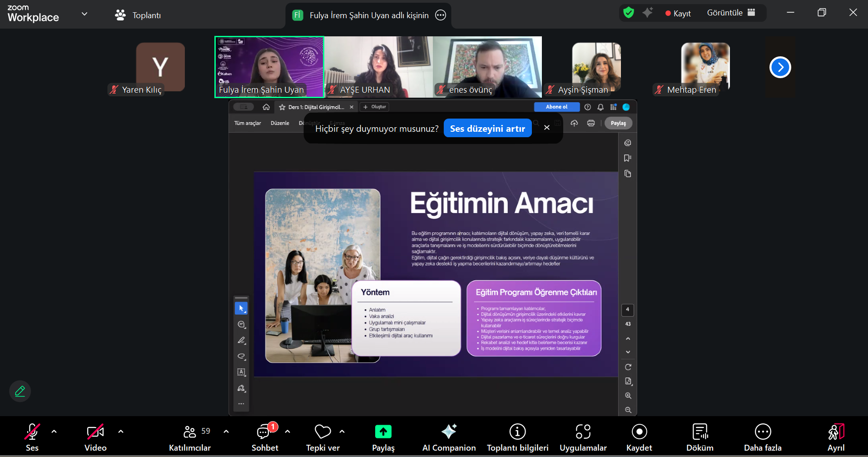The image size is (868, 457).
Task: Go to the next PDF page
Action: tap(628, 352)
